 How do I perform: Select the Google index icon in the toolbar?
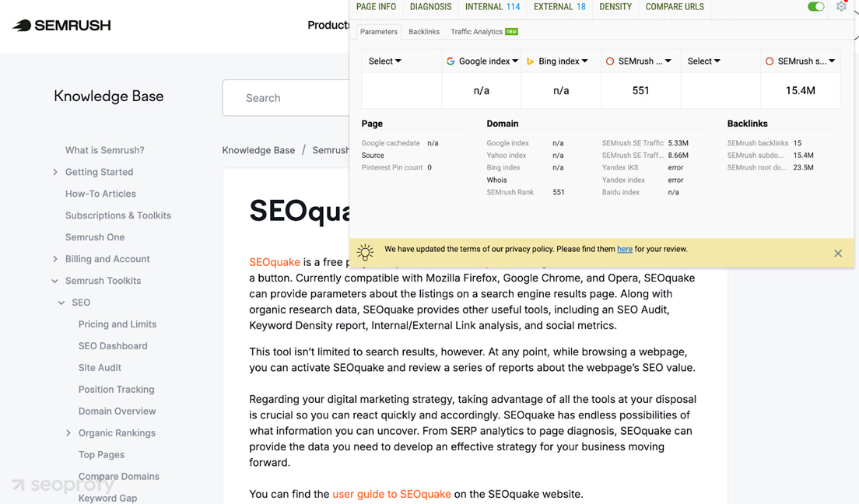pyautogui.click(x=450, y=61)
